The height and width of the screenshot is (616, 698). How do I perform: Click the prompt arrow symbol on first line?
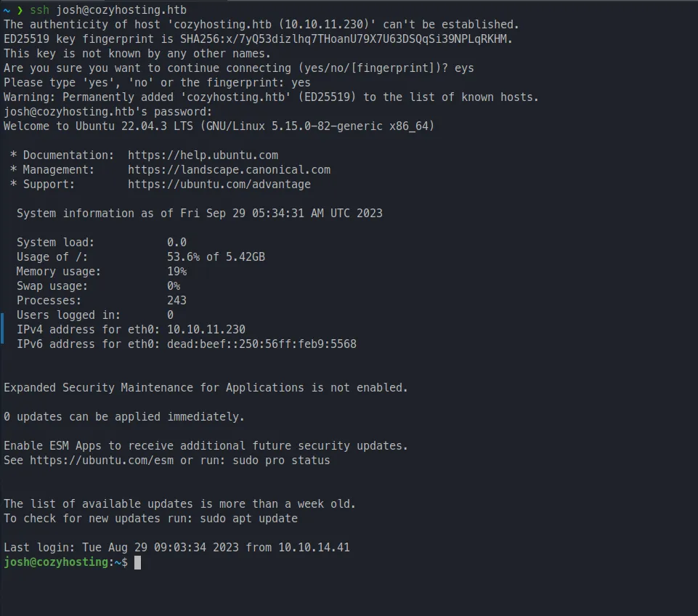[x=20, y=10]
